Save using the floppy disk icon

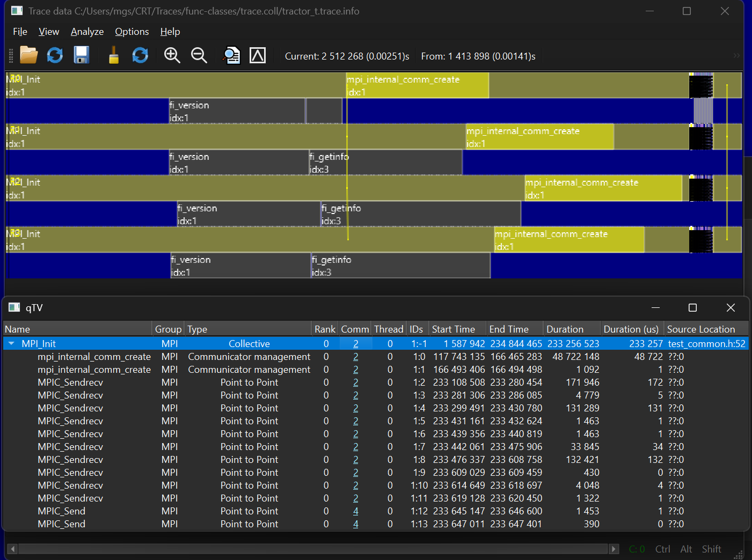tap(82, 55)
